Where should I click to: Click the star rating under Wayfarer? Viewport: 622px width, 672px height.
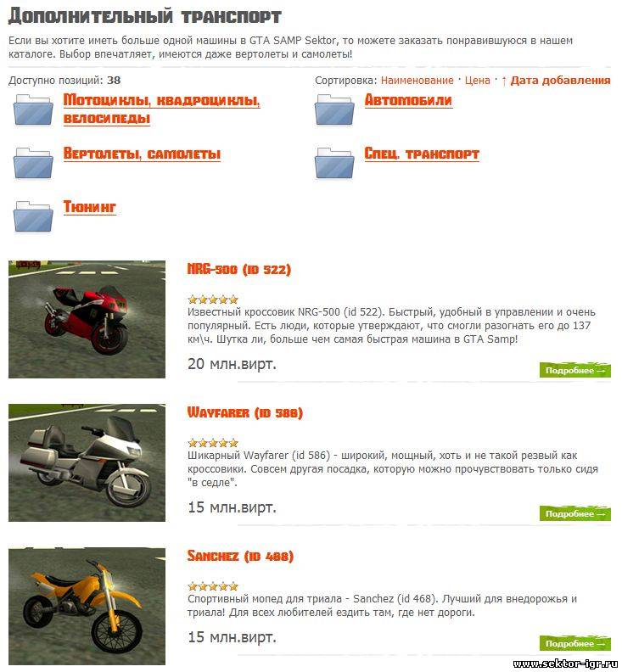point(213,443)
